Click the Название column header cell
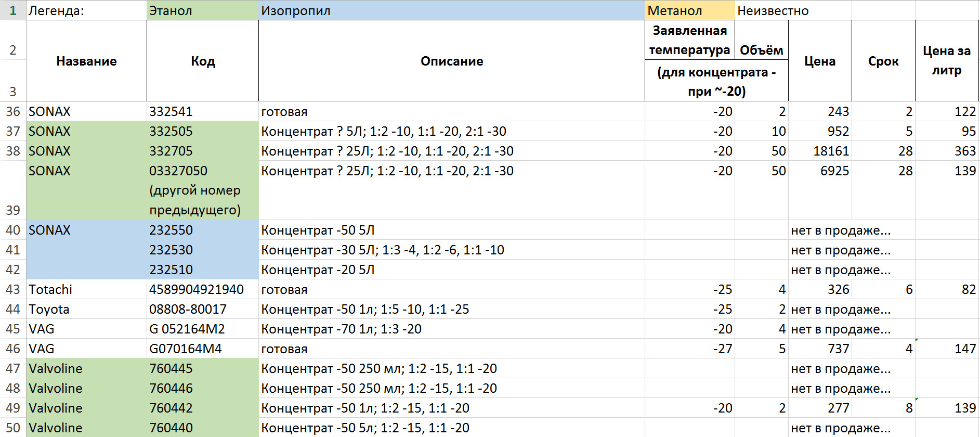The height and width of the screenshot is (437, 980). [x=86, y=61]
